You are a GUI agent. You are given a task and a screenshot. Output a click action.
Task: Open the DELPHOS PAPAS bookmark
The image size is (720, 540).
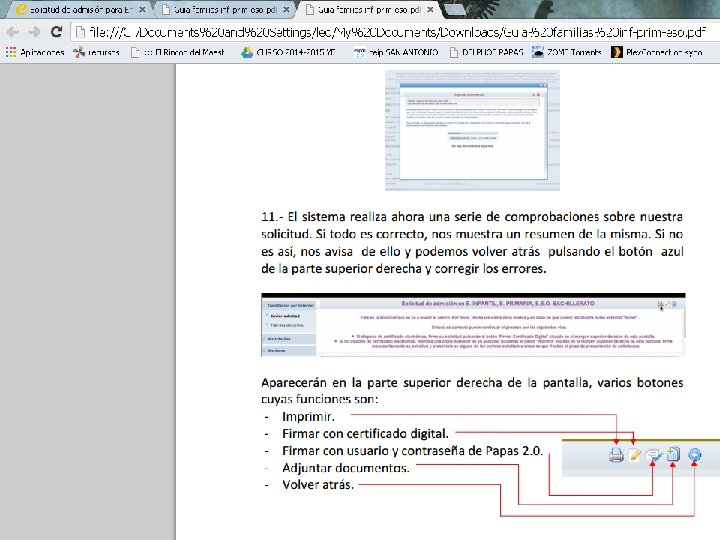(487, 52)
